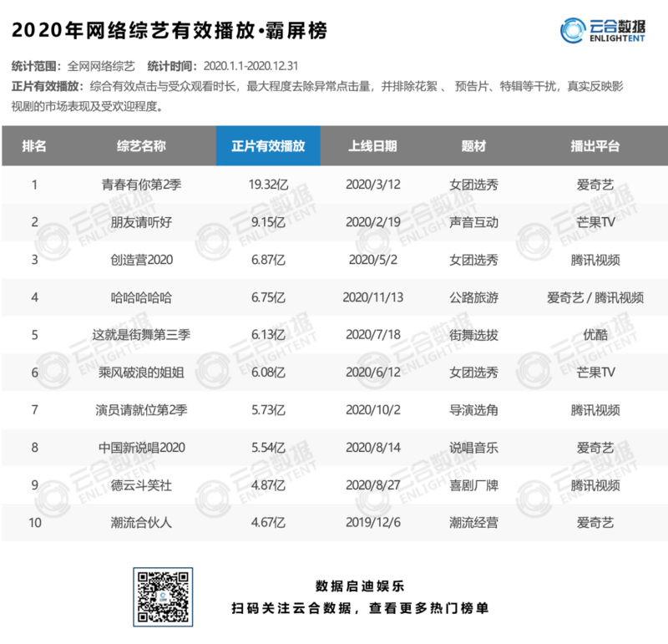
Task: Open 这就是街舞第三季 in the list
Action: click(141, 335)
